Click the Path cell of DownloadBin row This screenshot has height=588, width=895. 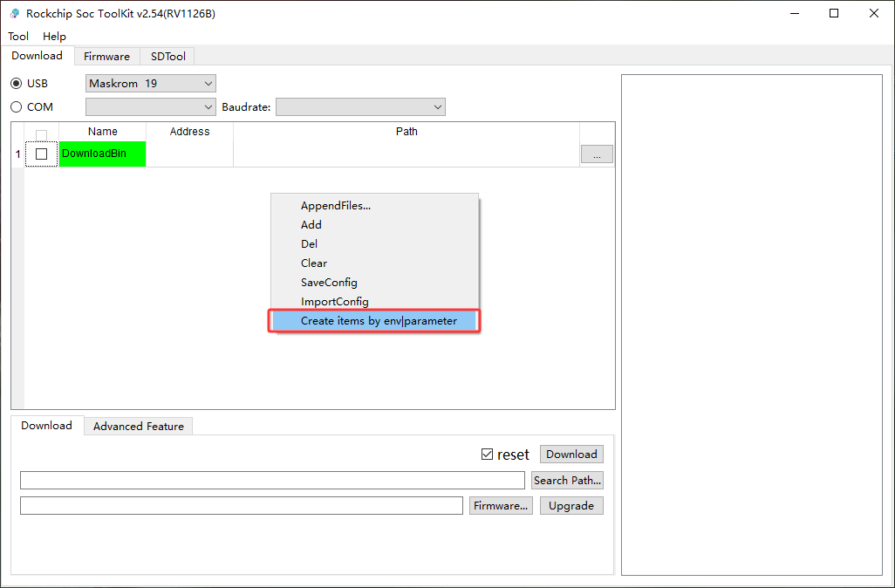coord(407,154)
